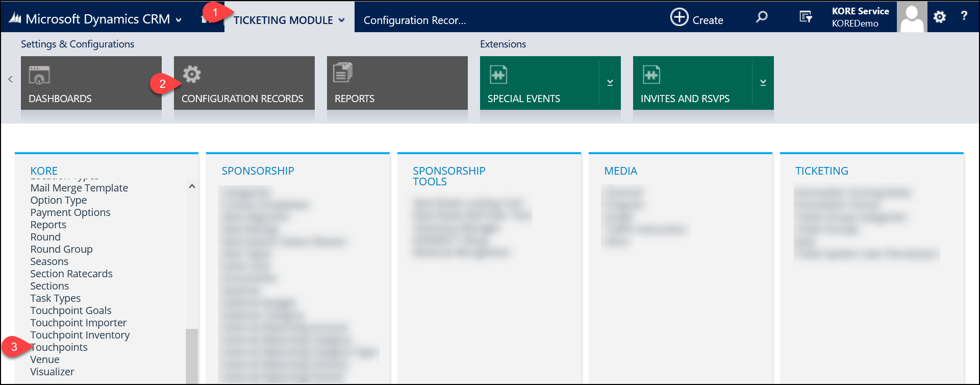980x385 pixels.
Task: Open the help question mark icon
Action: (x=964, y=16)
